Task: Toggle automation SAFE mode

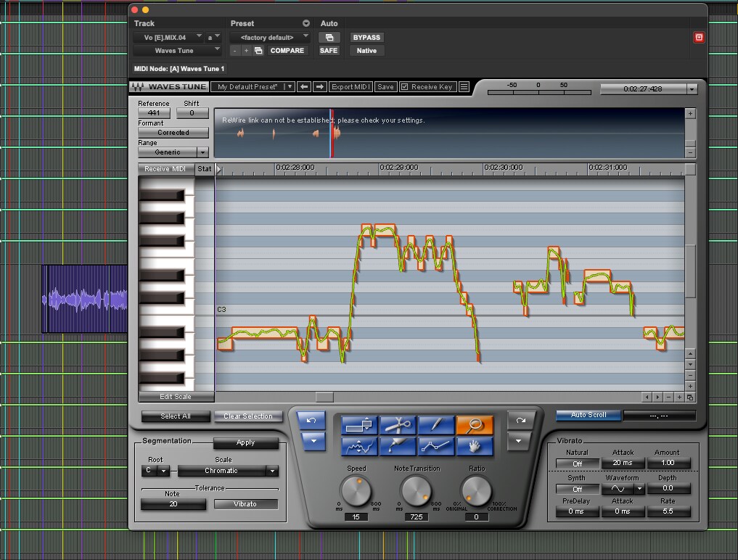Action: click(x=329, y=50)
